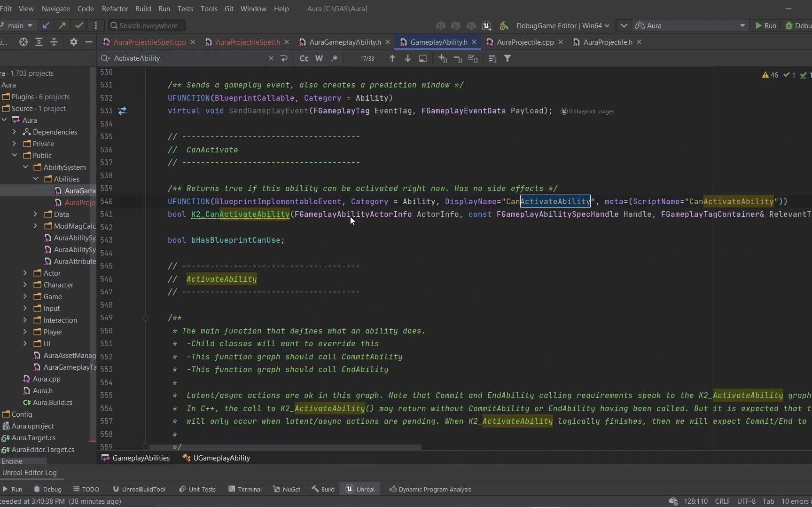This screenshot has height=508, width=812.
Task: Click the search results filter funnel icon
Action: 507,58
